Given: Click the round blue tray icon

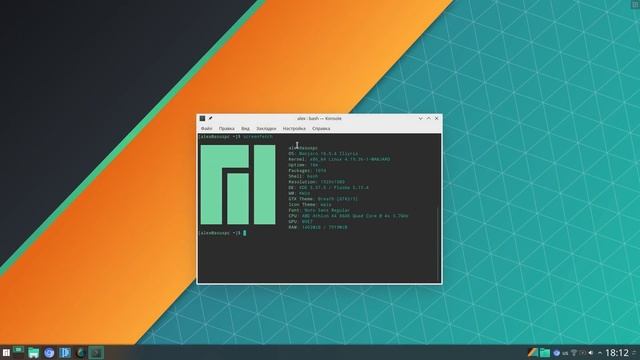Looking at the screenshot, I should tap(556, 353).
